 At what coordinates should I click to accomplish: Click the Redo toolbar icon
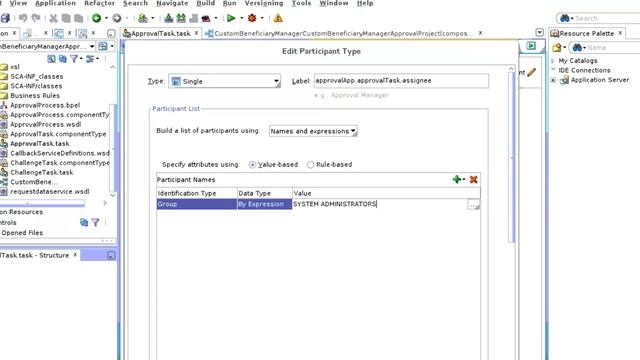[x=36, y=18]
